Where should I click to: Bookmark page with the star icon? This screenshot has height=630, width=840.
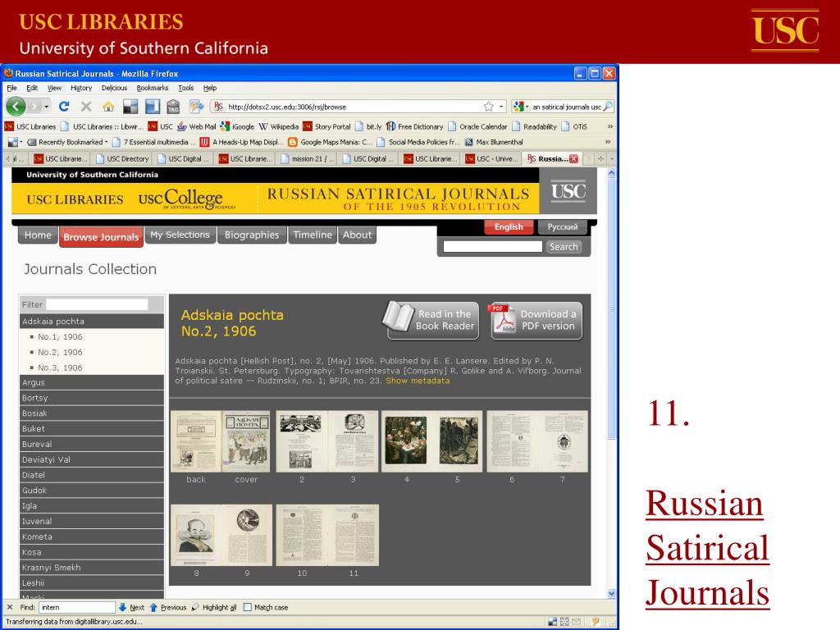[489, 107]
